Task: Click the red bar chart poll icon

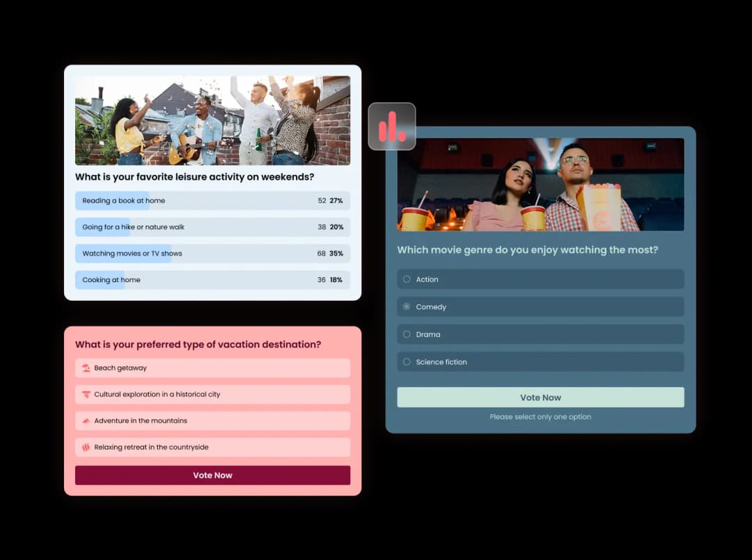Action: tap(392, 127)
